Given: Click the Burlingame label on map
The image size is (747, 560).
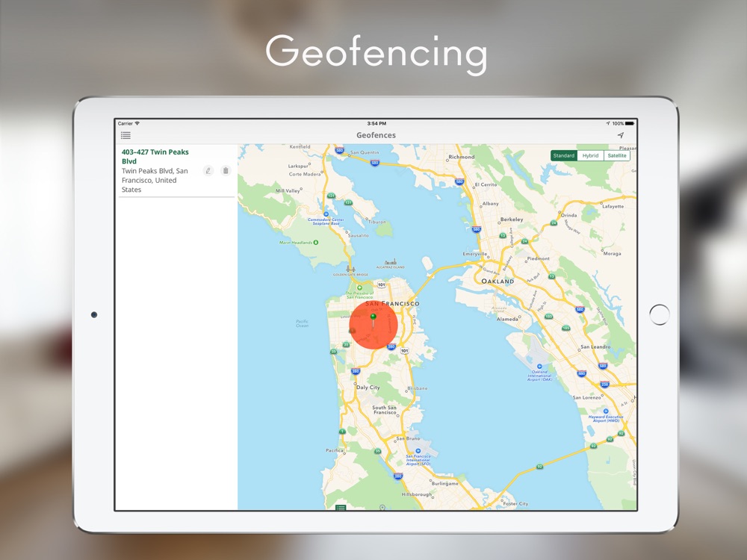Looking at the screenshot, I should (x=445, y=483).
